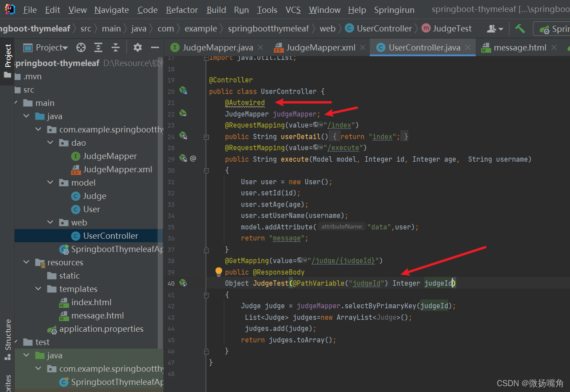Open the Project view dropdown

(46, 47)
